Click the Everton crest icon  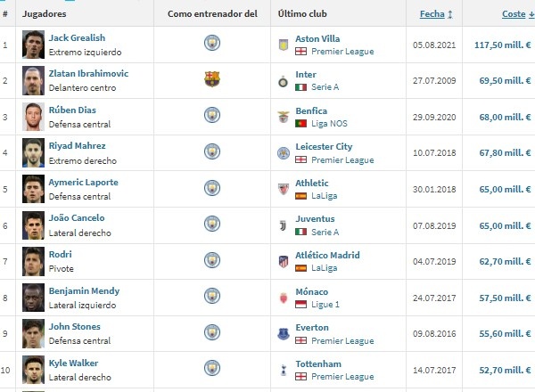click(284, 334)
